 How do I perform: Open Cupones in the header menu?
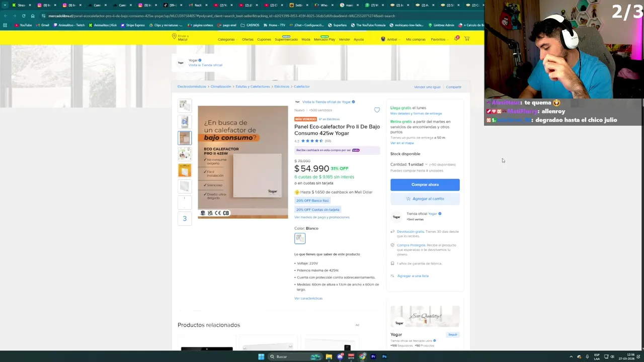point(264,39)
